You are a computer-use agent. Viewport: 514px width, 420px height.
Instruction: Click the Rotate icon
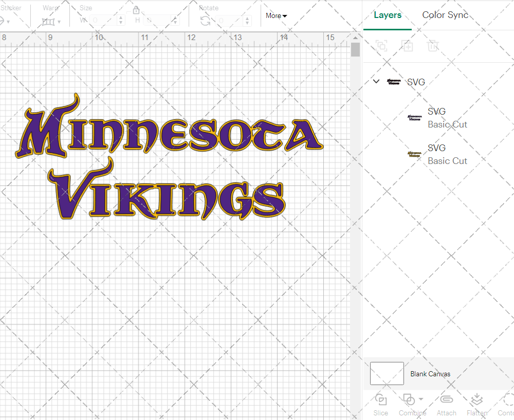tap(206, 21)
